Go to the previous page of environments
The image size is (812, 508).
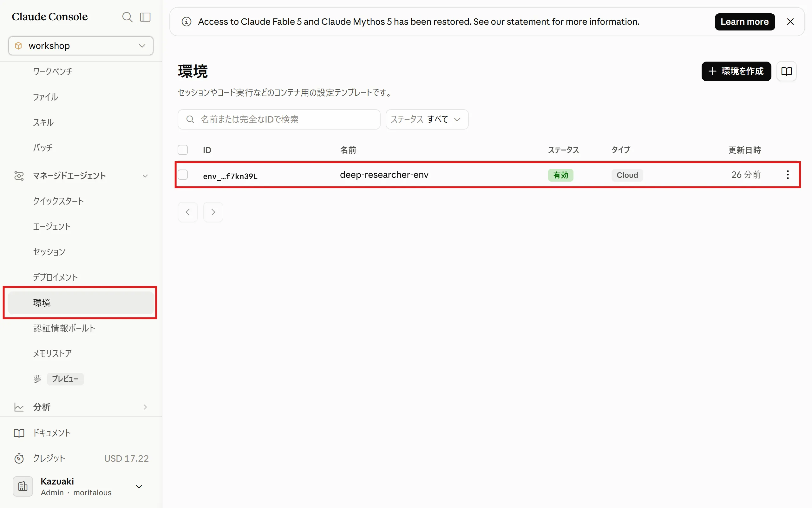click(x=188, y=212)
